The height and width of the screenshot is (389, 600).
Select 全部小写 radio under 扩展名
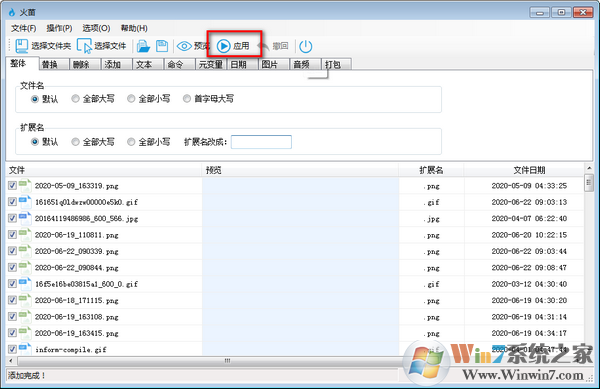tap(131, 142)
